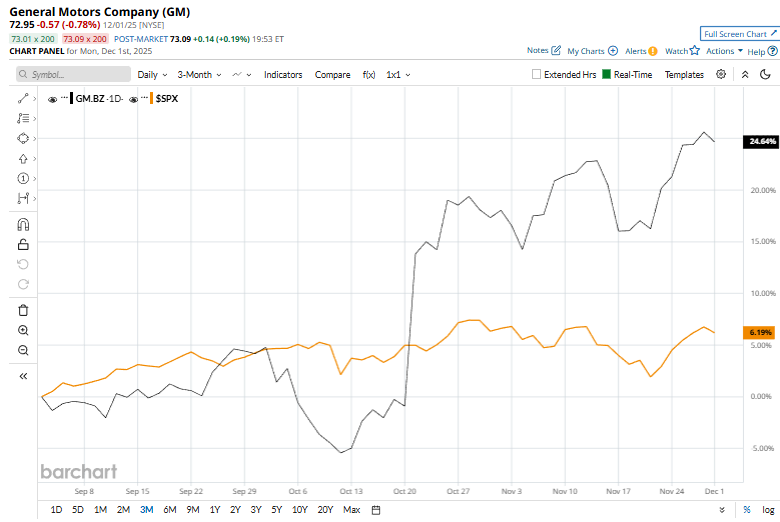Expand shapes tool options arrow
780x522 pixels.
click(34, 138)
